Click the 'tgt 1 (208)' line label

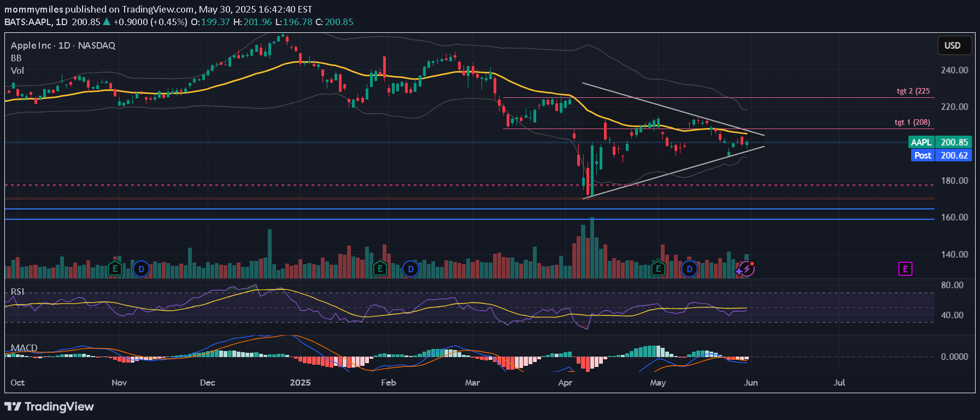pyautogui.click(x=912, y=122)
